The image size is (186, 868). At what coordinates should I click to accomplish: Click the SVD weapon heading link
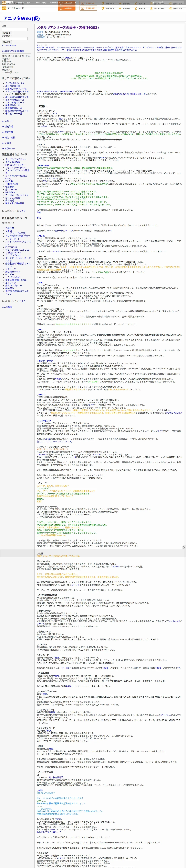coord(41,330)
